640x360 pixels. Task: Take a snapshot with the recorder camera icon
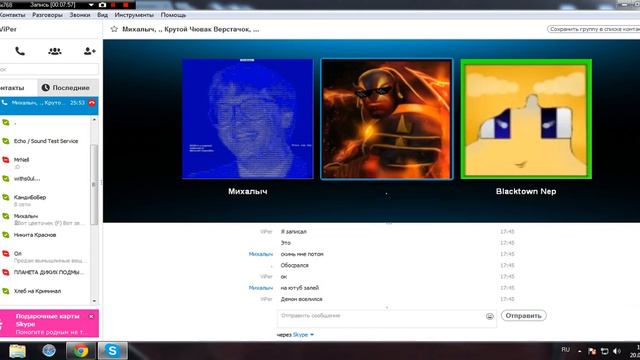[x=102, y=5]
